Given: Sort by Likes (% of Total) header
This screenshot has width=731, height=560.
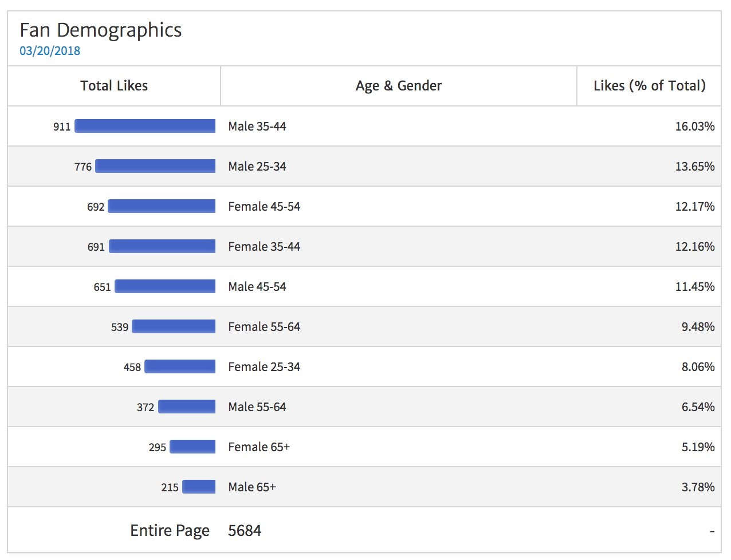Looking at the screenshot, I should click(x=649, y=86).
